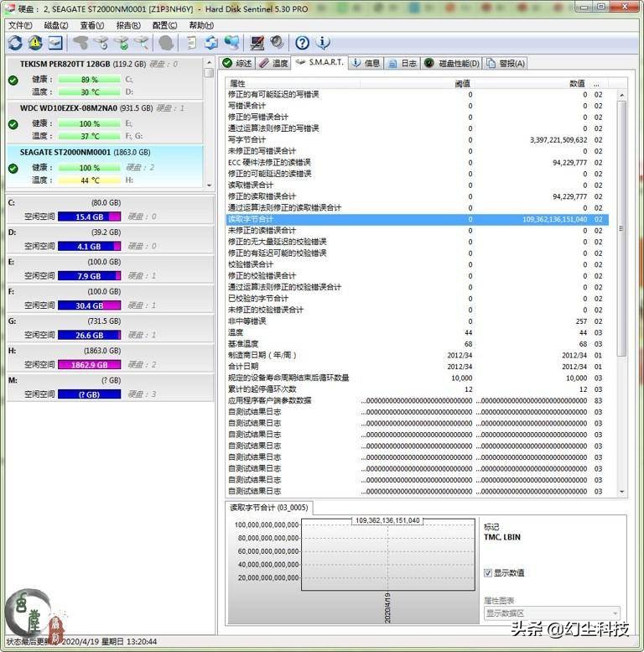Viewport: 644px width, 652px height.
Task: Click the info bubble about icon
Action: tap(323, 43)
